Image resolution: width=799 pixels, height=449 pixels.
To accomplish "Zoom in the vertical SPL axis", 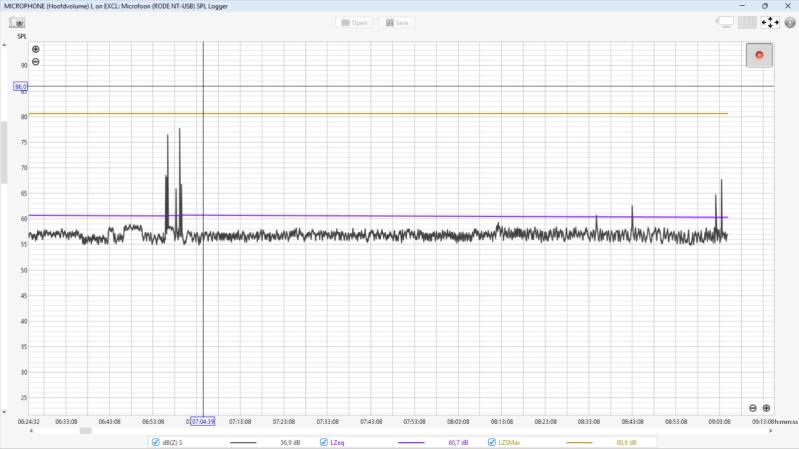I will [x=36, y=49].
